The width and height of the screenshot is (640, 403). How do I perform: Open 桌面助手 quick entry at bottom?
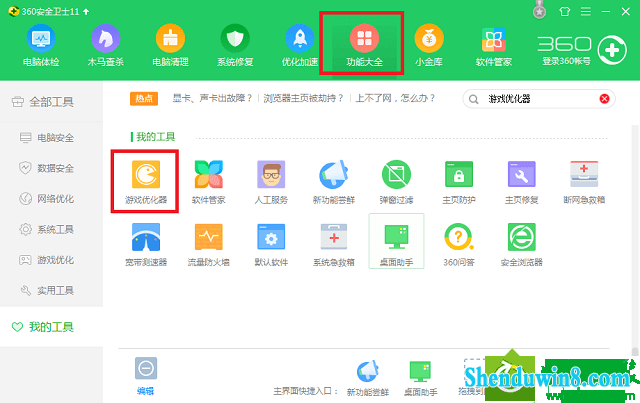pyautogui.click(x=420, y=378)
